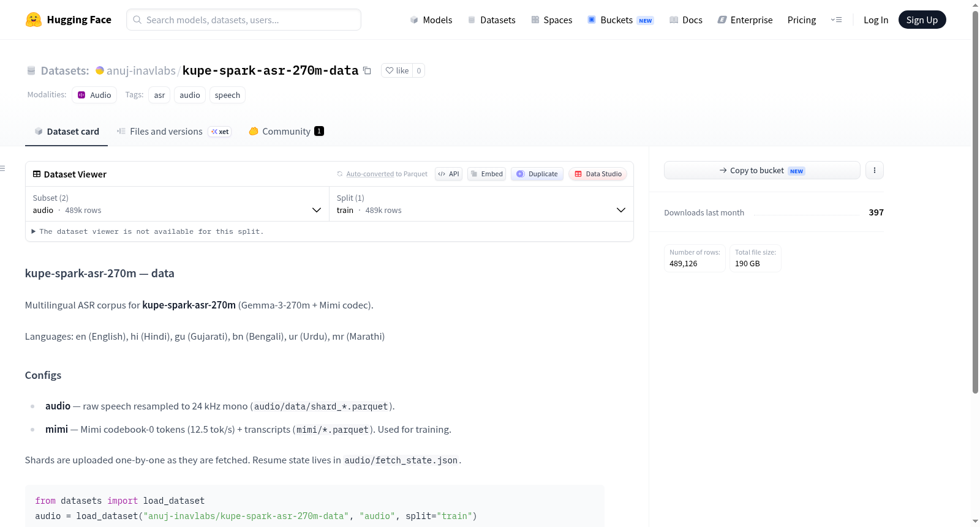Click the Datasets breadcrumb label
Viewport: 980px width, 527px height.
65,70
